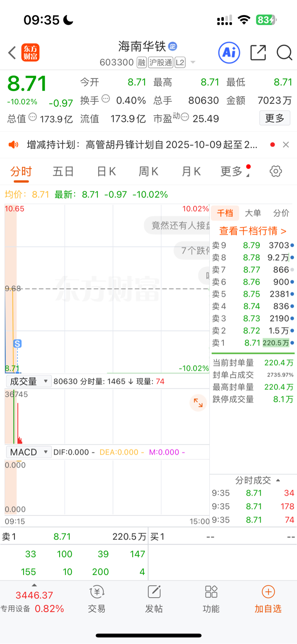Tap the back arrow icon

pos(12,53)
